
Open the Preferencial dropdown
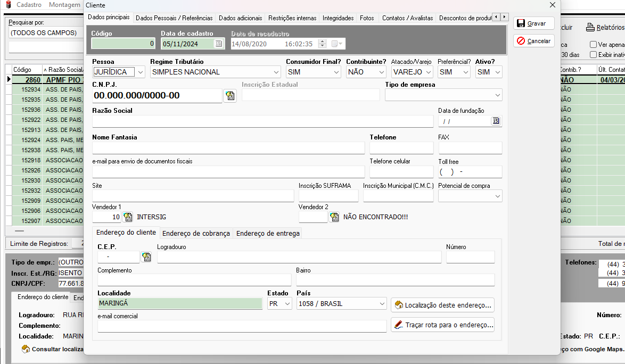465,72
